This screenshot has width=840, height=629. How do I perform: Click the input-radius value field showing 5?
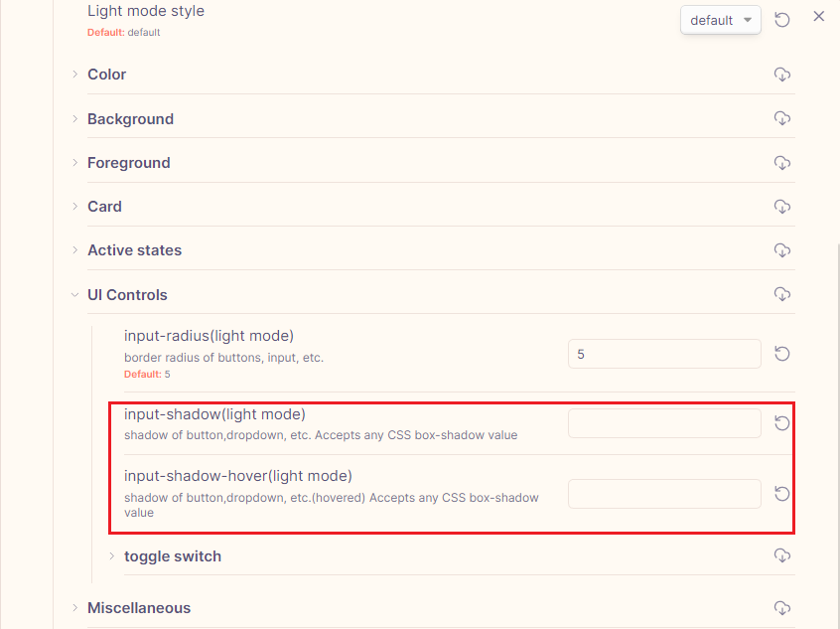pyautogui.click(x=663, y=353)
